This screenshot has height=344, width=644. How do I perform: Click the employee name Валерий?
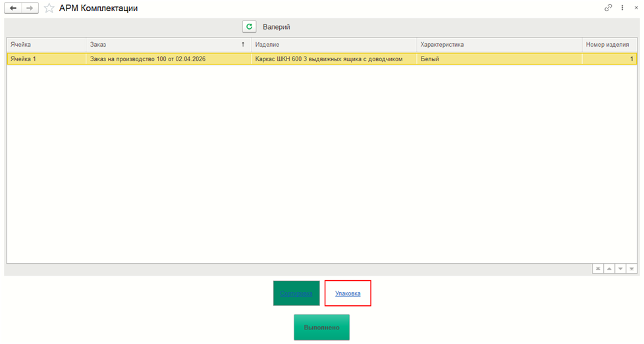click(277, 27)
